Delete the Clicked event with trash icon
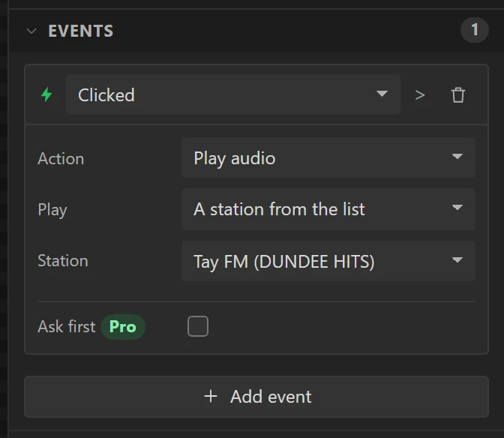Viewport: 504px width, 438px height. point(458,94)
